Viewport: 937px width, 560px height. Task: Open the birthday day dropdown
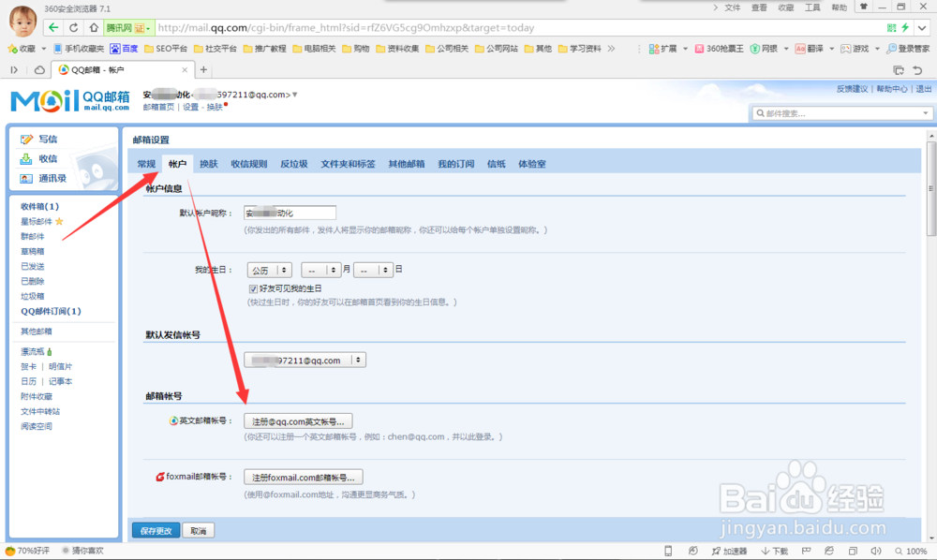[x=373, y=271]
